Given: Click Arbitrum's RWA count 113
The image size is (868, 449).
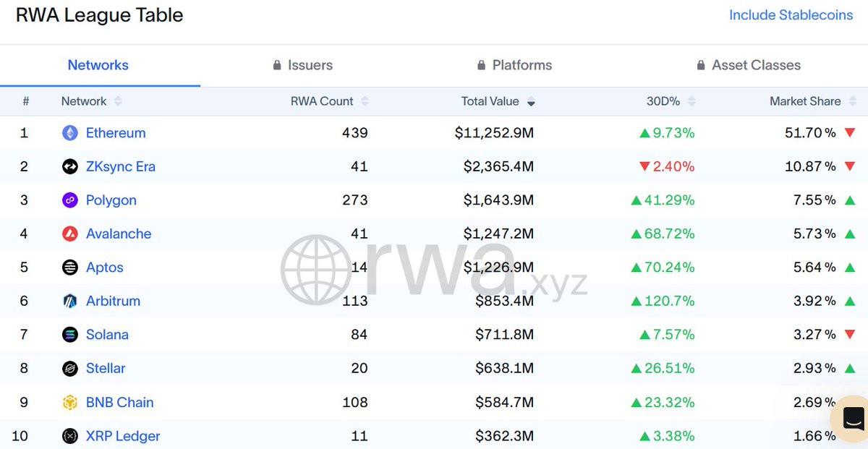Looking at the screenshot, I should 354,301.
